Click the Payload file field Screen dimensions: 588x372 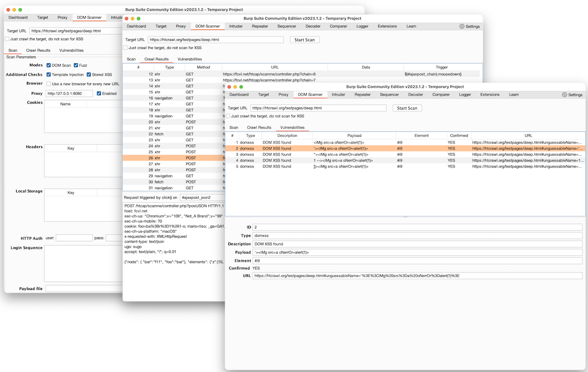click(83, 289)
